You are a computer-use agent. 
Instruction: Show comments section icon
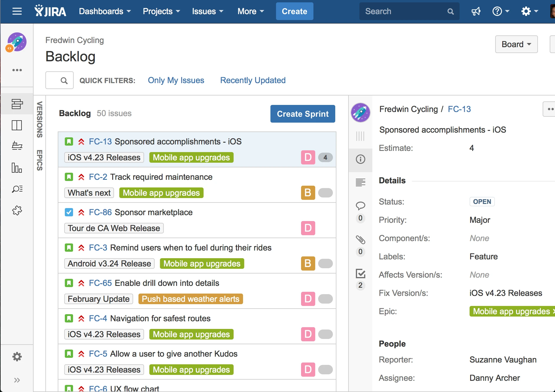pos(361,205)
